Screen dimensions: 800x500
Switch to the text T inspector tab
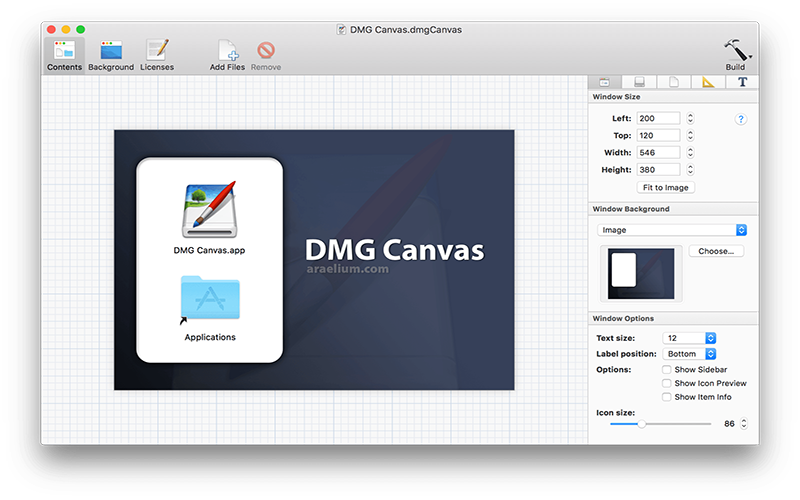point(742,82)
